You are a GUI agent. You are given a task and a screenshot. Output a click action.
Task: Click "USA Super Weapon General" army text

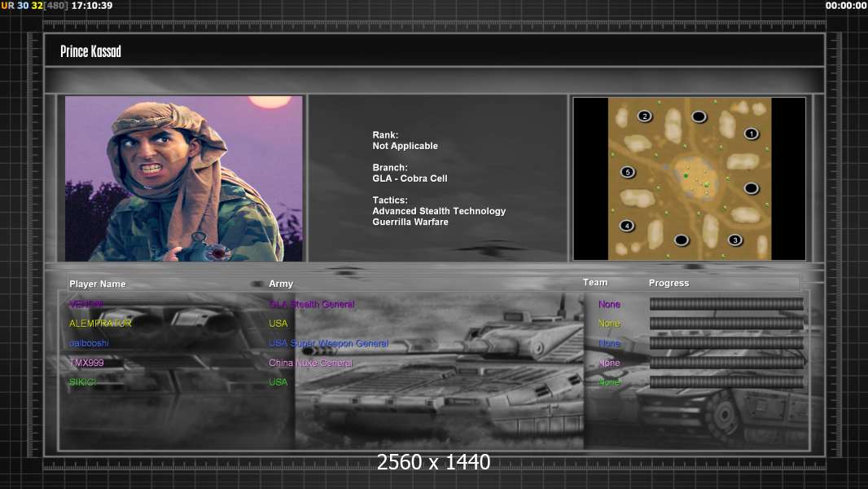(329, 343)
